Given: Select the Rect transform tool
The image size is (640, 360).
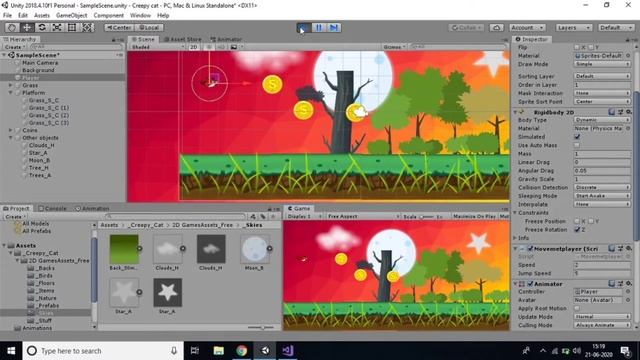Looking at the screenshot, I should pos(72,27).
